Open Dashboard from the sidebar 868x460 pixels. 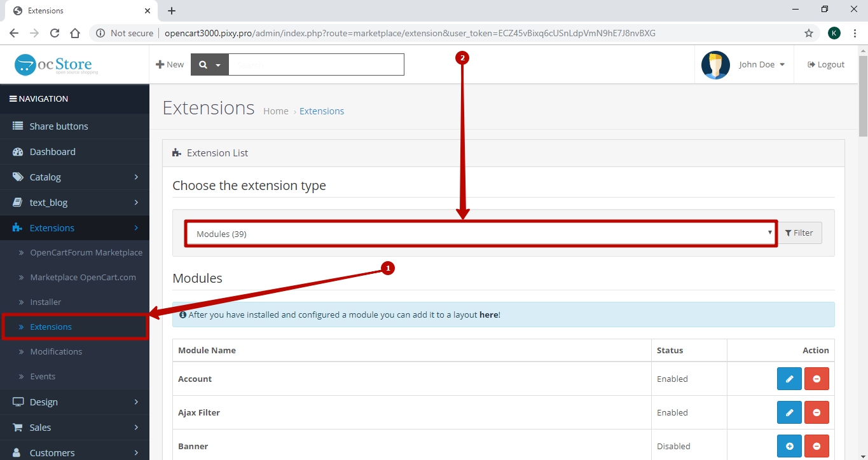(52, 152)
